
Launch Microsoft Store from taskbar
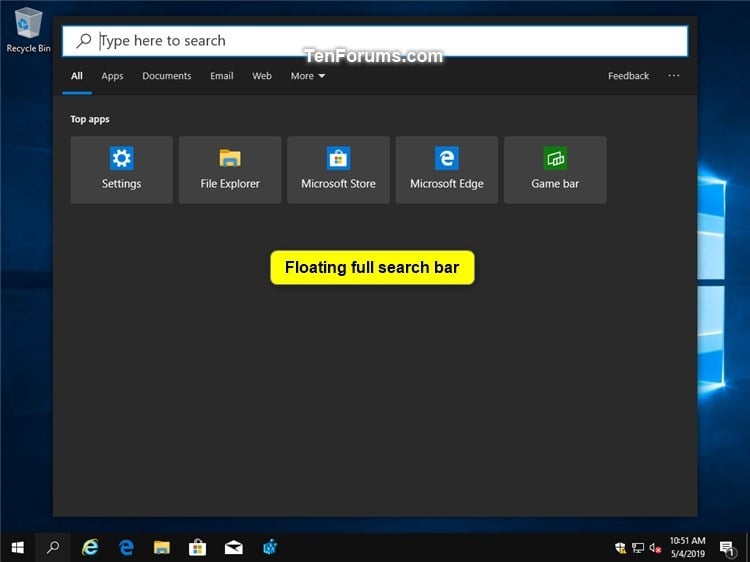(x=197, y=547)
